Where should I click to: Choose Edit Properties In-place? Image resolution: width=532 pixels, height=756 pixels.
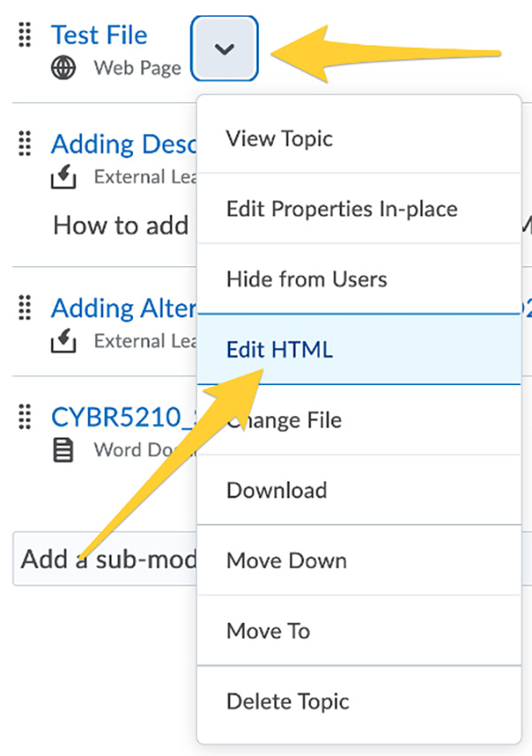(341, 209)
